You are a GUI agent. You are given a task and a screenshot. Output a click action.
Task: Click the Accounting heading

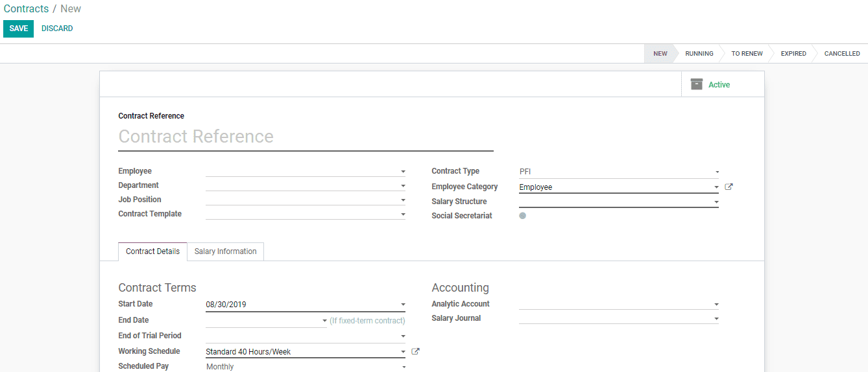click(460, 288)
